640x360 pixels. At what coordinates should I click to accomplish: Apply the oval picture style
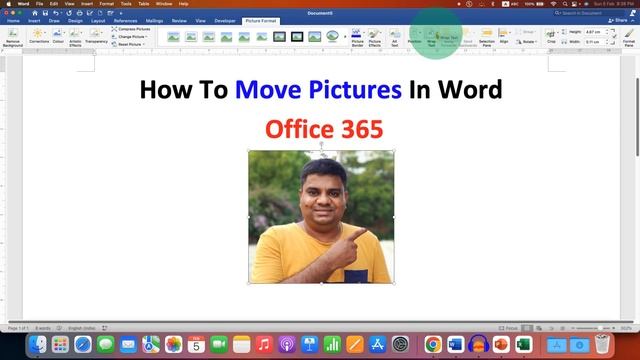(x=332, y=37)
